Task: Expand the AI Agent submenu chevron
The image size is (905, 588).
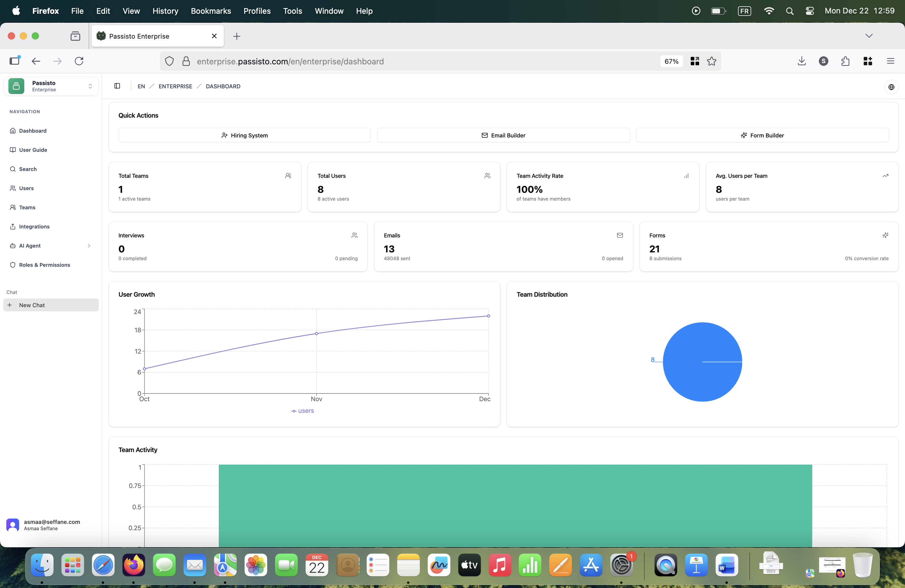Action: [89, 246]
